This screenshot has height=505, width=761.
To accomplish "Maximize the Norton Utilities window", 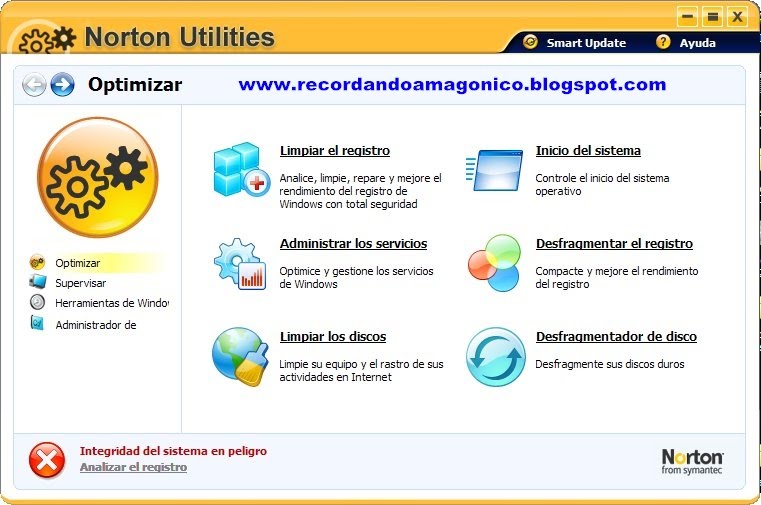I will pyautogui.click(x=712, y=17).
